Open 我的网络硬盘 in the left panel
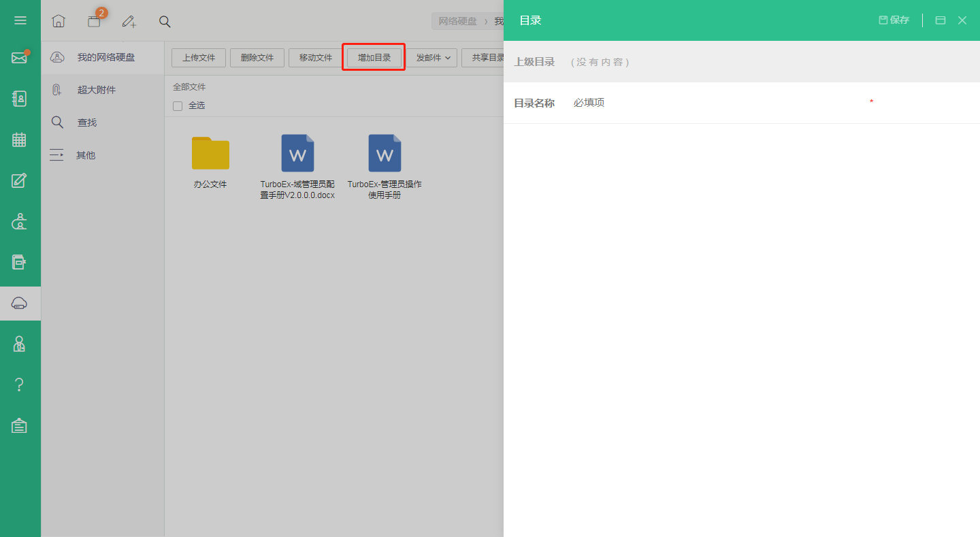 (x=103, y=57)
